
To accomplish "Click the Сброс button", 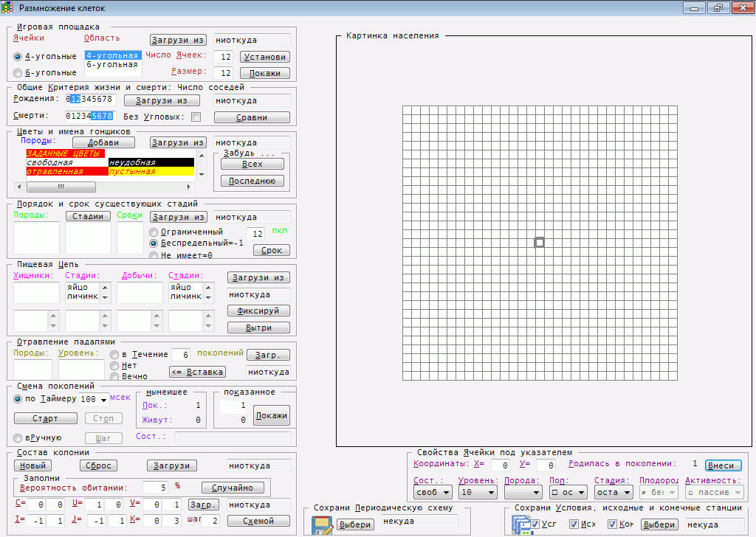I will [98, 465].
